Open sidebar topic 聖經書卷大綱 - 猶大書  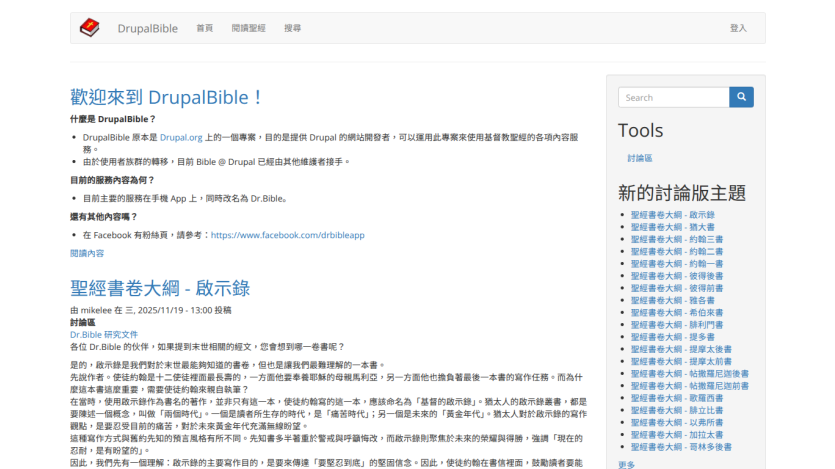coord(673,227)
